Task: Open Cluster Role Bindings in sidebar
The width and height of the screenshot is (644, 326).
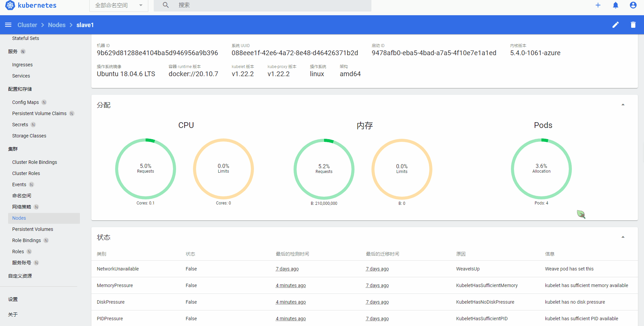Action: (35, 162)
